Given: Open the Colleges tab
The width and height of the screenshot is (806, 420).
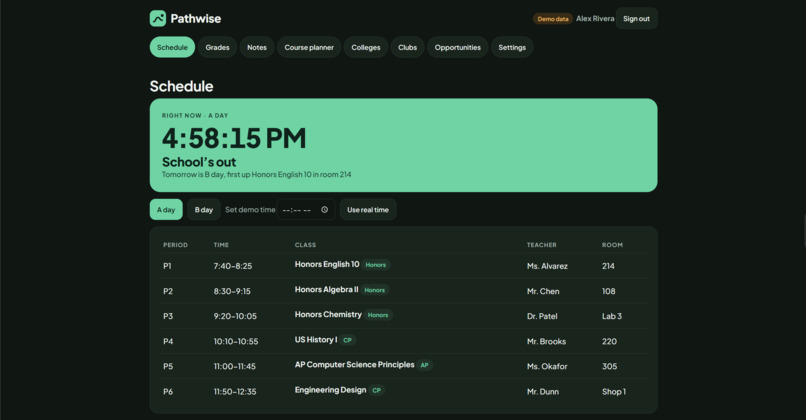Looking at the screenshot, I should (x=366, y=47).
